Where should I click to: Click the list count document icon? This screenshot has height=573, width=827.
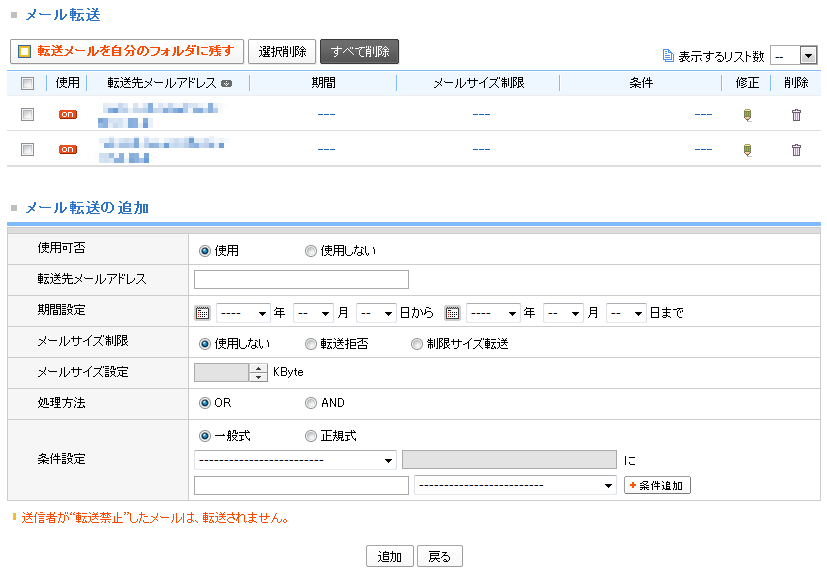click(668, 55)
